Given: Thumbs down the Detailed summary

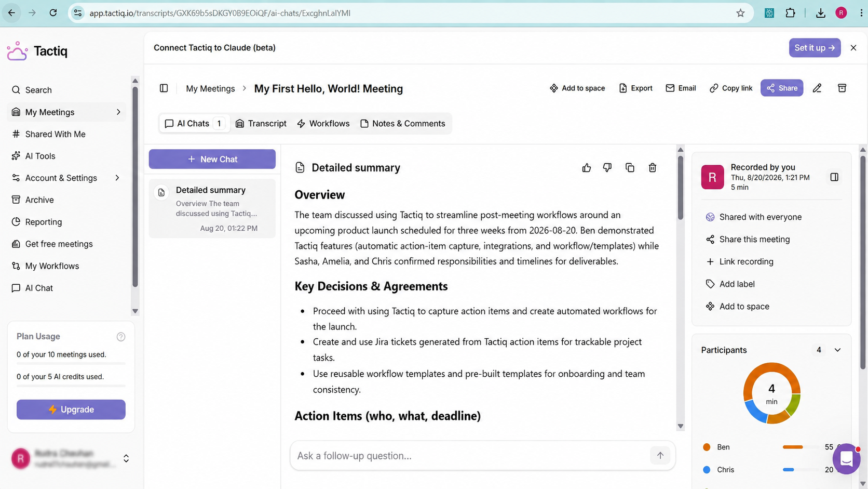Looking at the screenshot, I should (607, 168).
